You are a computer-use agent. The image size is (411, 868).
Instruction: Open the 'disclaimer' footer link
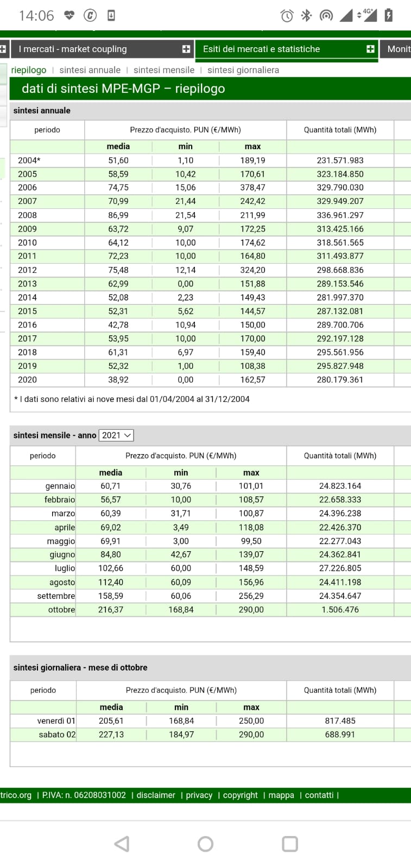tap(156, 795)
